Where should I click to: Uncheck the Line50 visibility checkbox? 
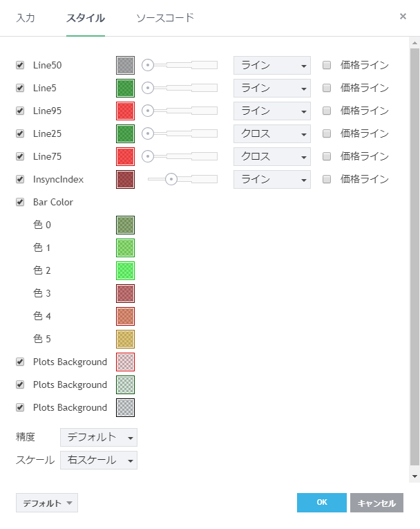[20, 66]
